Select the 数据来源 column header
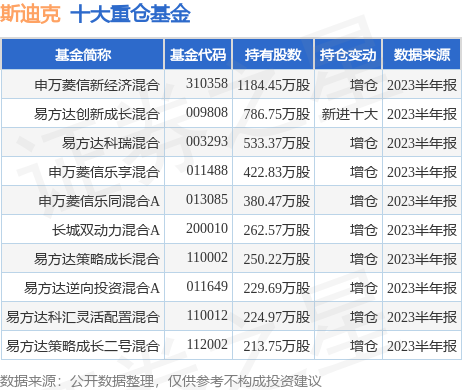 pyautogui.click(x=422, y=54)
